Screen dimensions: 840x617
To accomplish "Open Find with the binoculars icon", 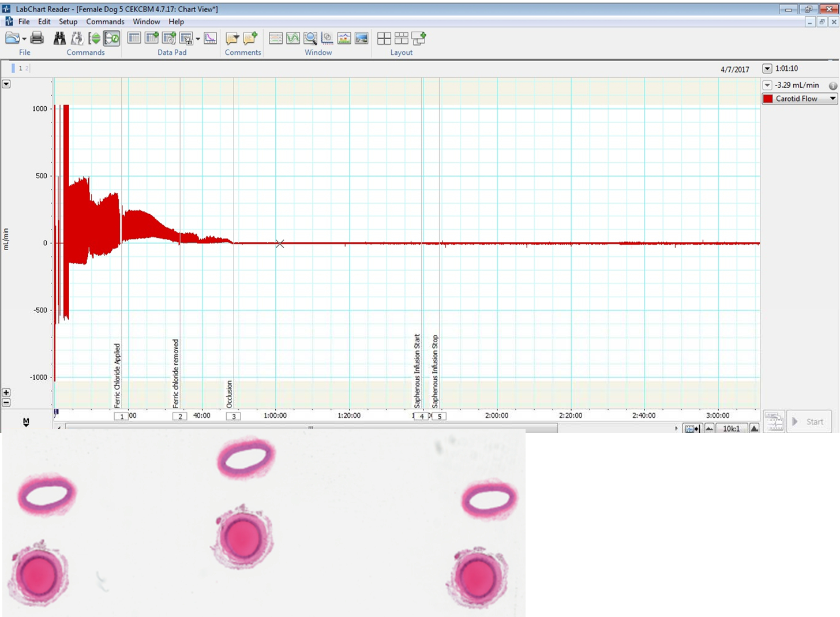I will click(59, 39).
